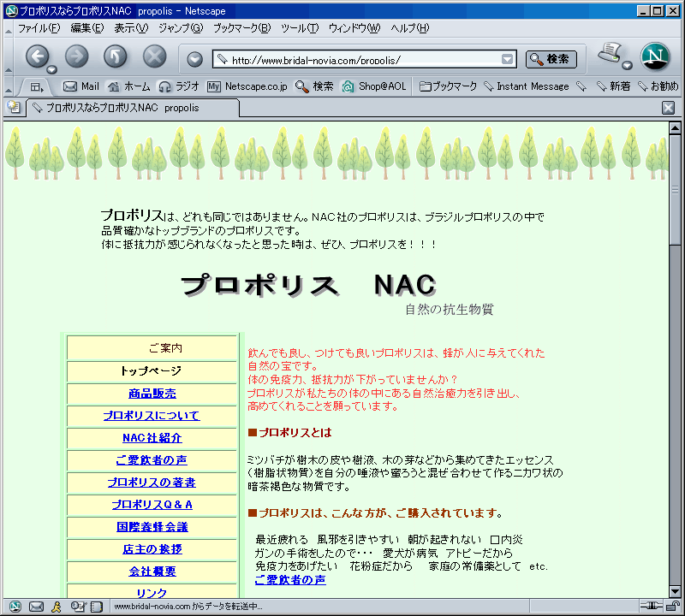Screen dimensions: 685x616
Task: Open the ツール(T) menu
Action: [300, 28]
